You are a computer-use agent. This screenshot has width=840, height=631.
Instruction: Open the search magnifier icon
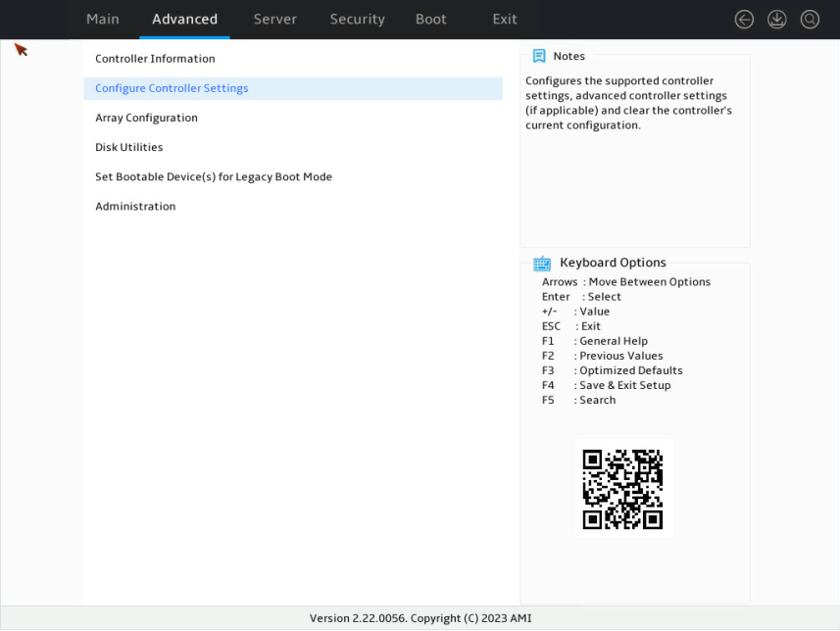(x=810, y=20)
